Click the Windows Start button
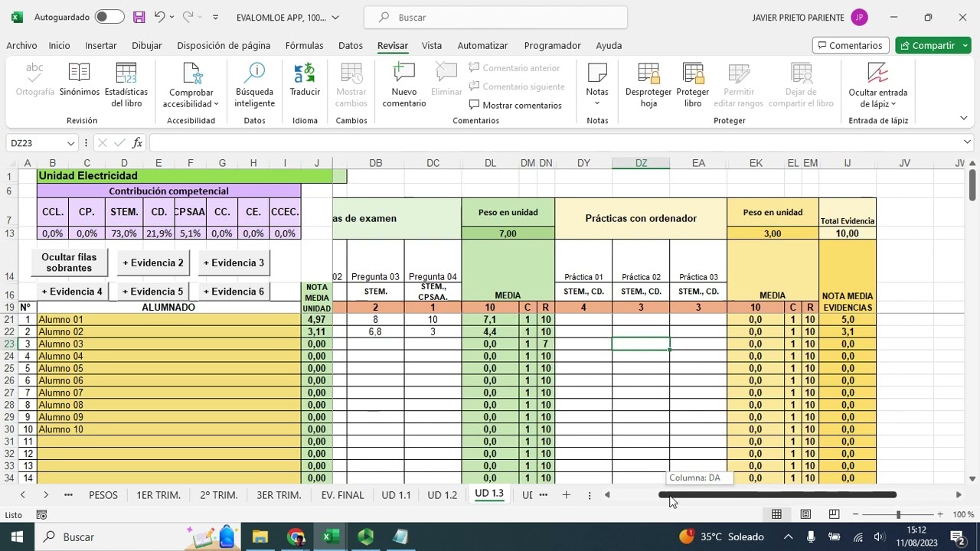Screen dimensions: 980x551 pyautogui.click(x=17, y=537)
